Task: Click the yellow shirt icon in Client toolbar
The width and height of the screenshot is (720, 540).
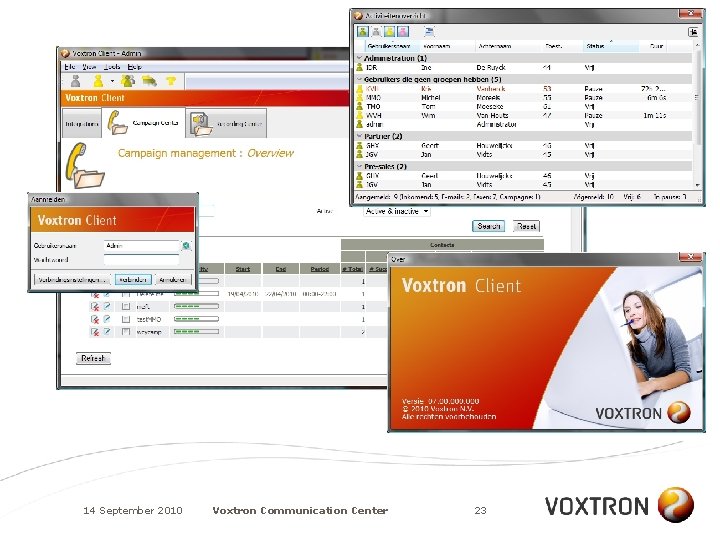Action: 171,81
